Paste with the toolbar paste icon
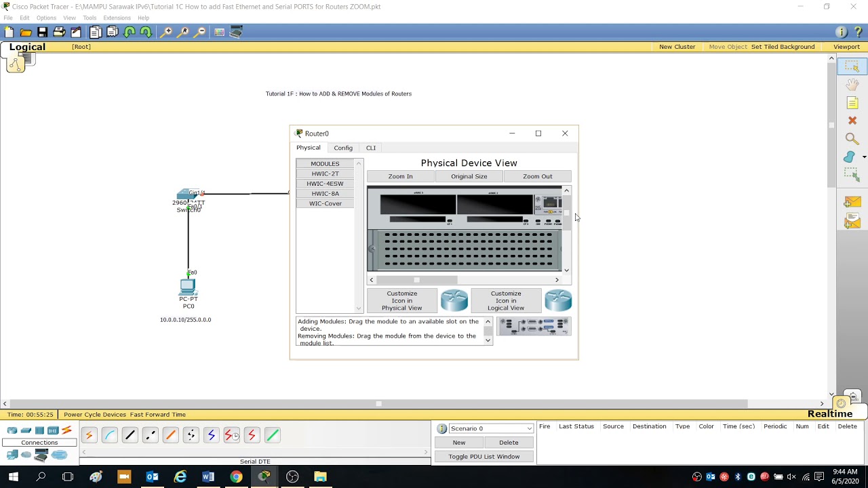This screenshot has height=488, width=868. (x=113, y=32)
